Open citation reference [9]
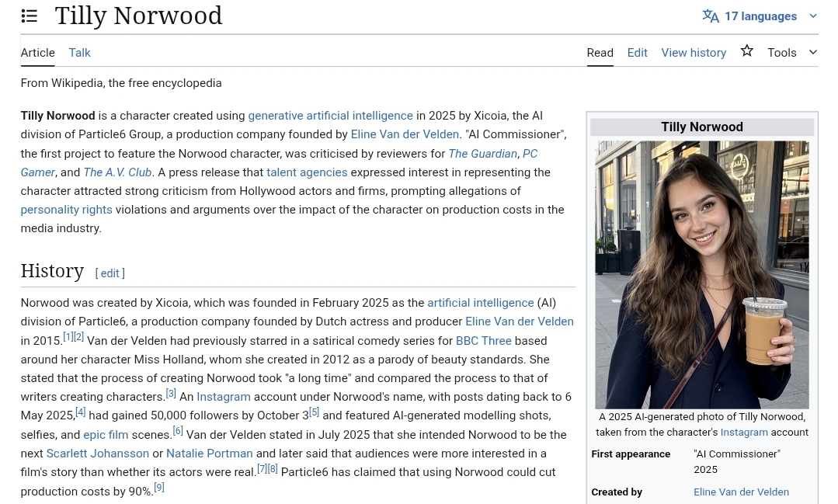838x504 pixels. tap(159, 488)
